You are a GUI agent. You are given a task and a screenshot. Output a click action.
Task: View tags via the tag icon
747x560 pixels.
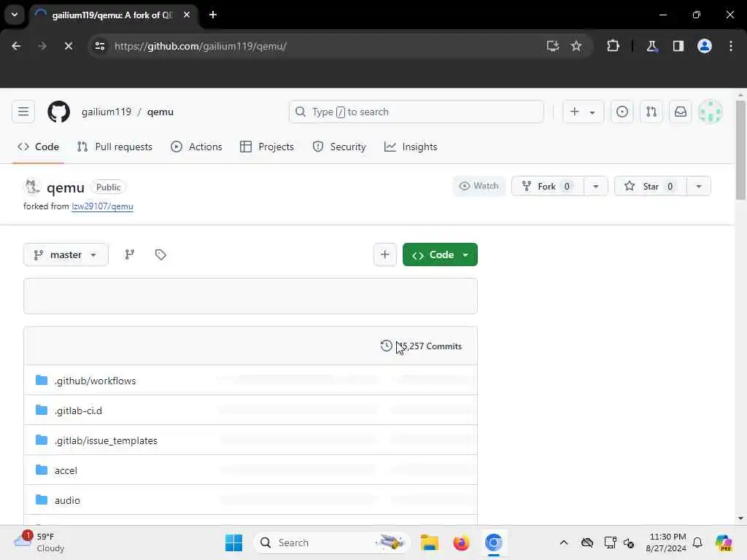[160, 254]
